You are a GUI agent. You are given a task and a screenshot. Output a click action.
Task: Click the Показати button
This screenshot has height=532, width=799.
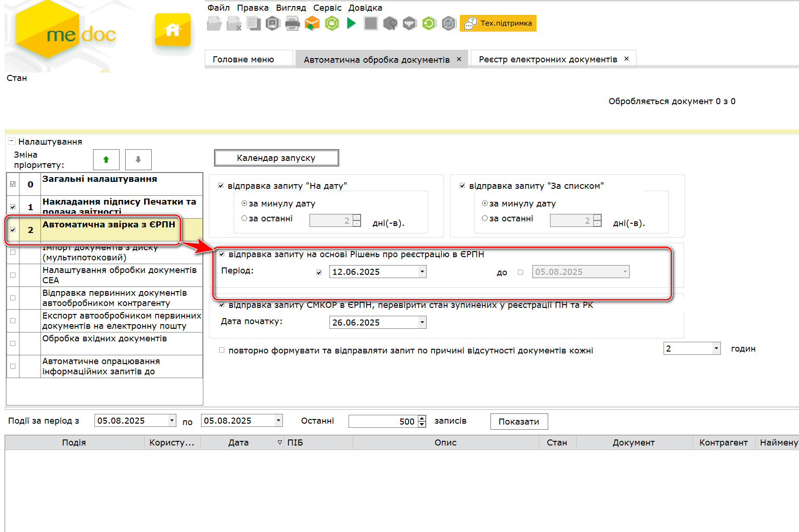[519, 421]
